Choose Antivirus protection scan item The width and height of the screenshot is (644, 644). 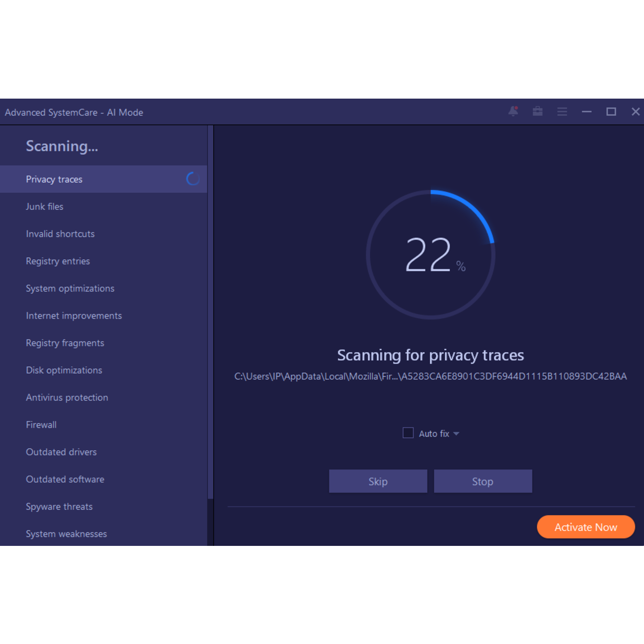click(x=67, y=397)
